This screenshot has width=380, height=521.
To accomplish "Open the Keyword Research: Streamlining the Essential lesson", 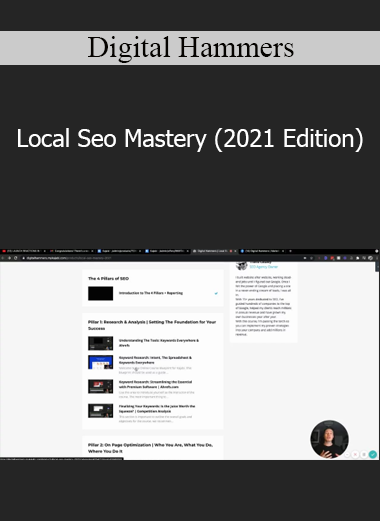I will point(155,384).
